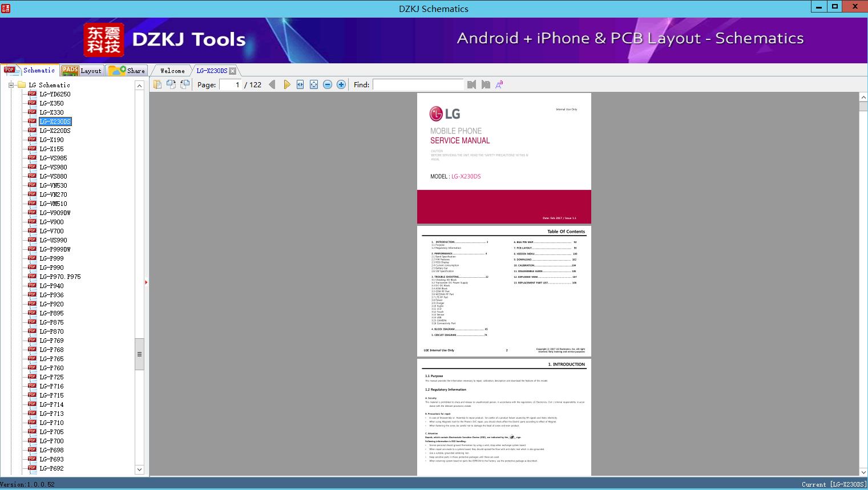
Task: Open the LG-VS880 schematic
Action: [x=53, y=176]
